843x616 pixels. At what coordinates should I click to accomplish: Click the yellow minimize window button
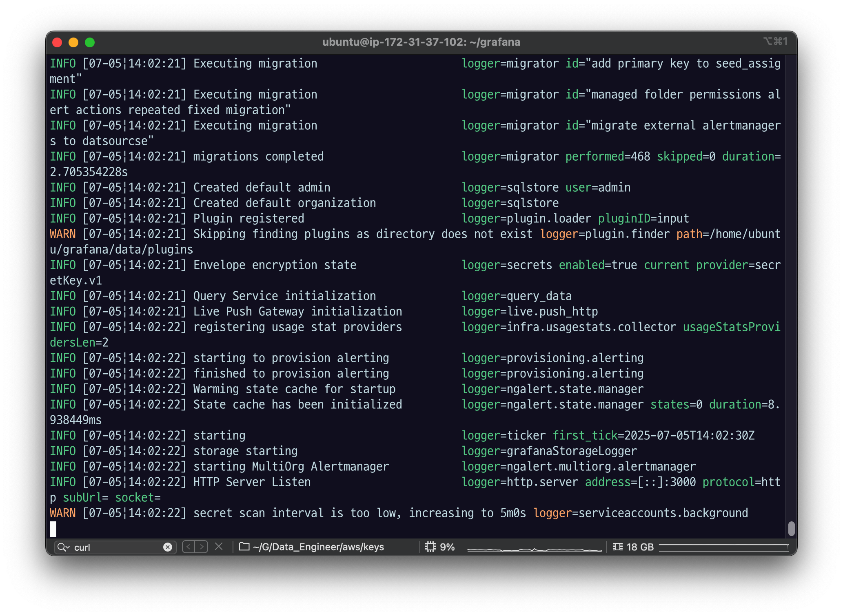pyautogui.click(x=73, y=42)
